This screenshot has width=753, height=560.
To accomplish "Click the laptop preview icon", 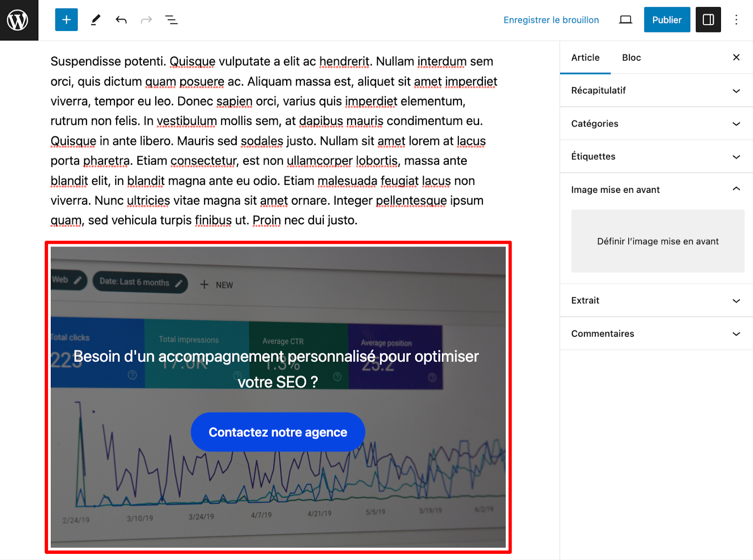I will [x=625, y=20].
